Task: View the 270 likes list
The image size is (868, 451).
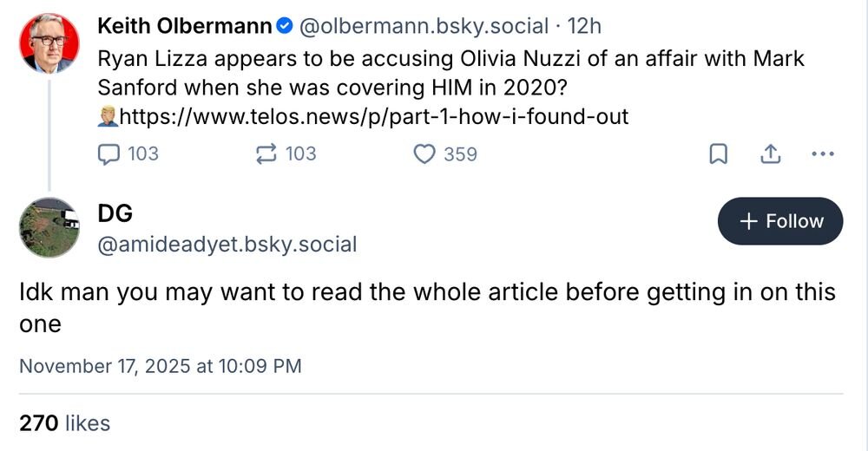Action: click(65, 423)
